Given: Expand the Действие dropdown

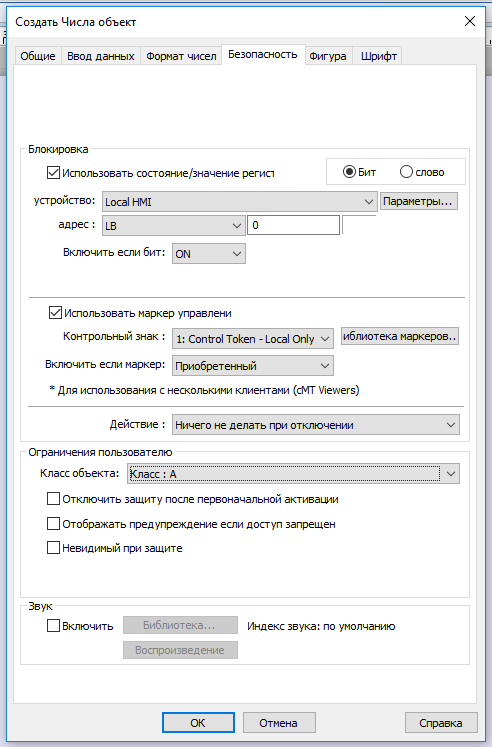Looking at the screenshot, I should 316,424.
